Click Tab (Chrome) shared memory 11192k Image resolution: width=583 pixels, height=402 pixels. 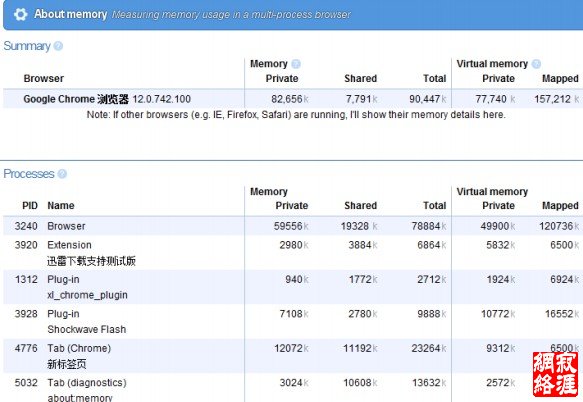point(360,348)
